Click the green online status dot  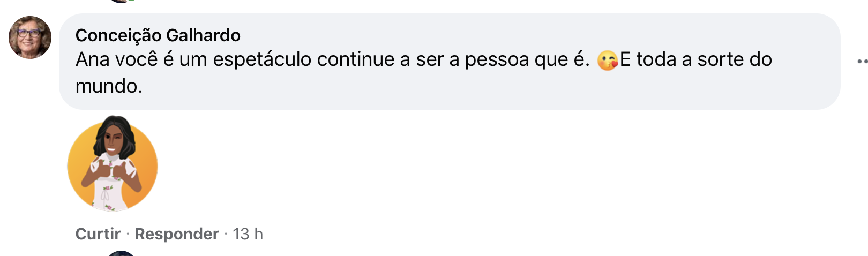click(131, 1)
